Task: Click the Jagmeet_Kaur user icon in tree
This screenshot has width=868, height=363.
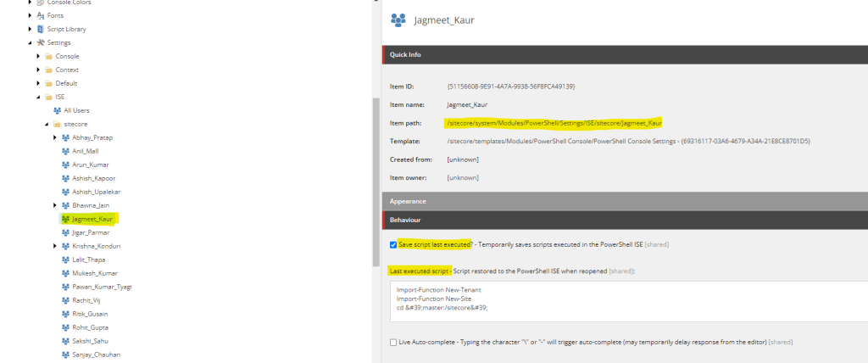Action: (x=65, y=219)
